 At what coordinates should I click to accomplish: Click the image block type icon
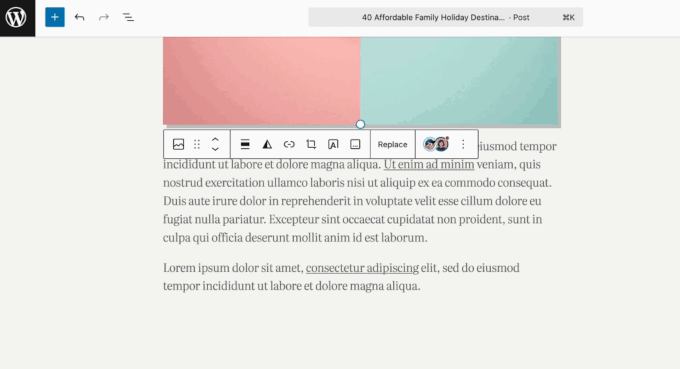pyautogui.click(x=178, y=144)
